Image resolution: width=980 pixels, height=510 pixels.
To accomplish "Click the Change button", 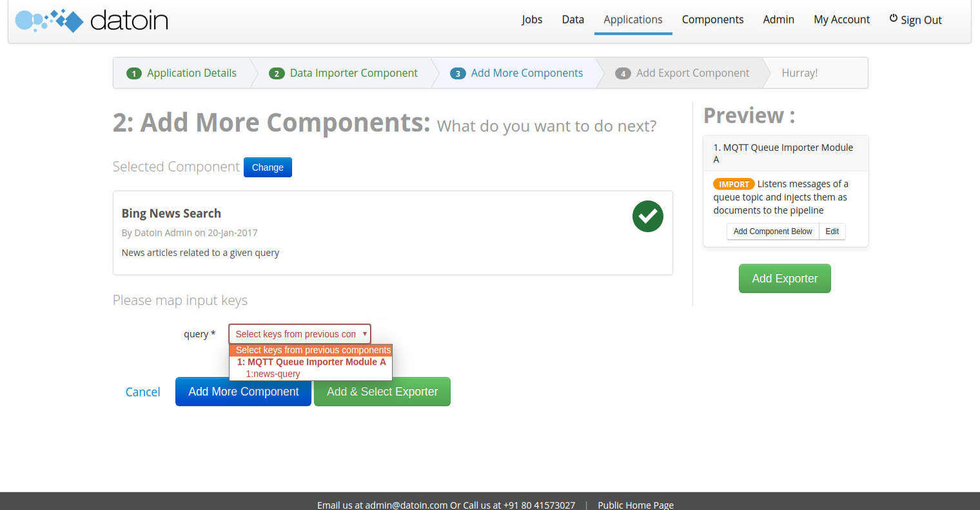I will click(x=268, y=167).
